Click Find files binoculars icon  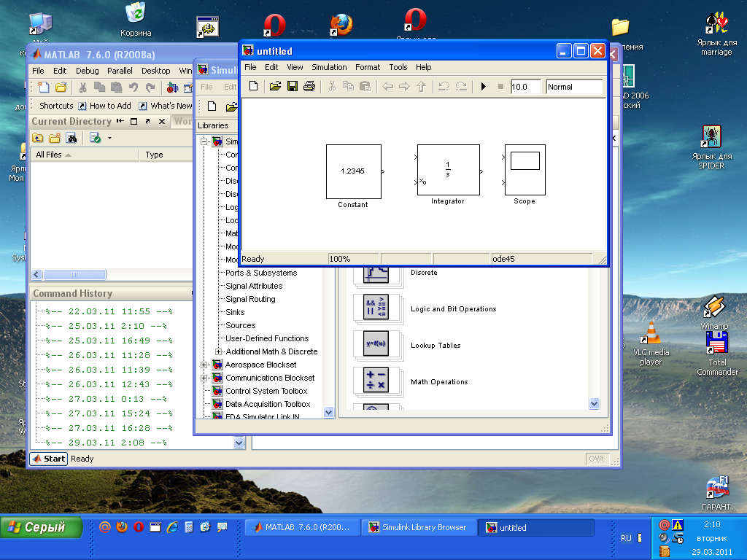click(x=72, y=138)
